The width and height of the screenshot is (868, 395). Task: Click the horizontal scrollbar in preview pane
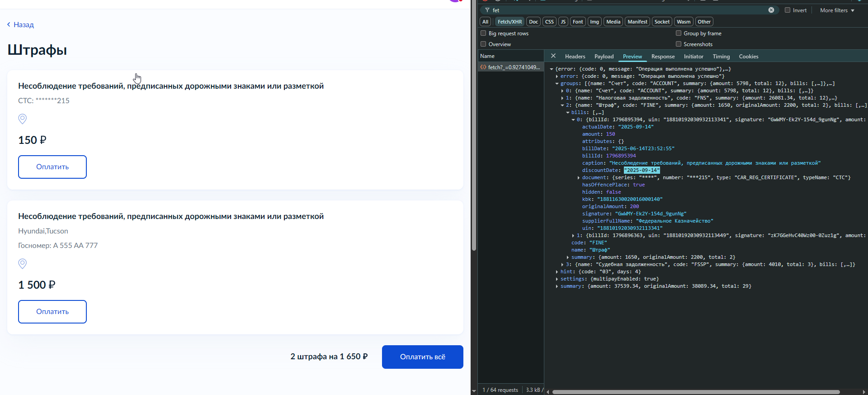click(696, 392)
